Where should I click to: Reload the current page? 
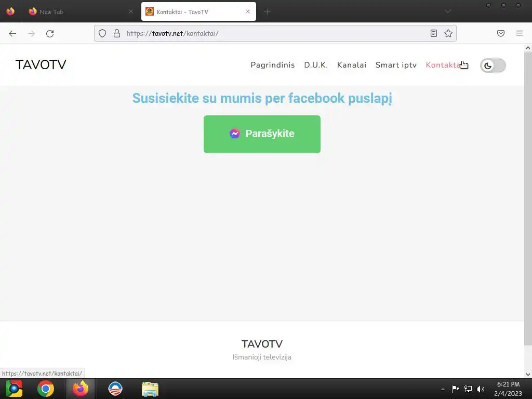50,34
